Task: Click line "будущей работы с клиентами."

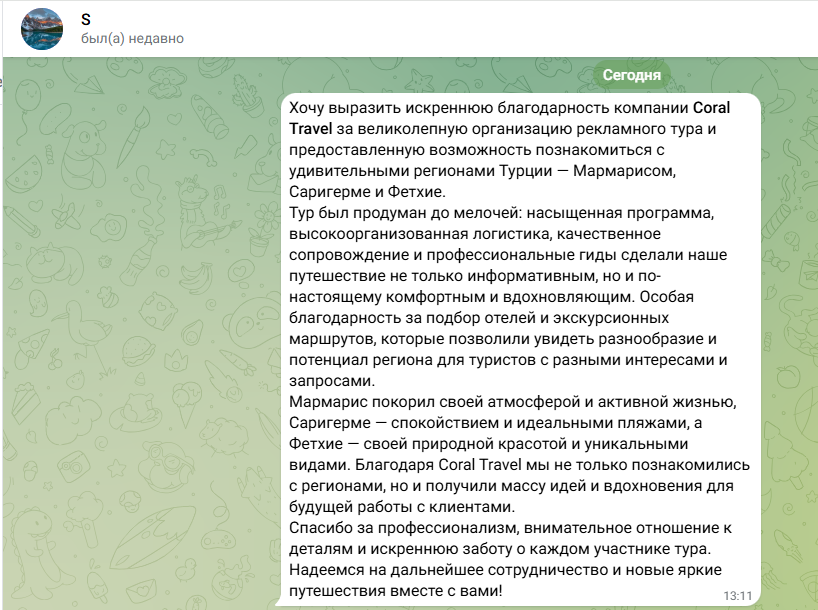Action: point(402,507)
